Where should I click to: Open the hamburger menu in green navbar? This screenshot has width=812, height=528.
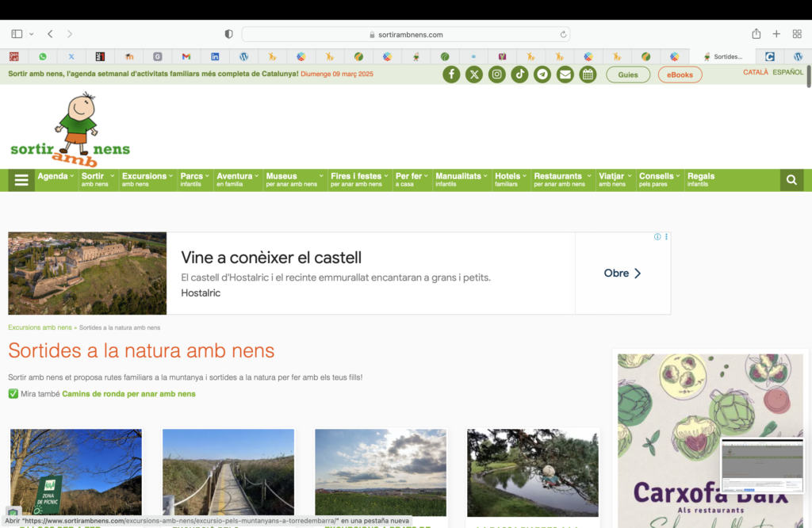(21, 180)
